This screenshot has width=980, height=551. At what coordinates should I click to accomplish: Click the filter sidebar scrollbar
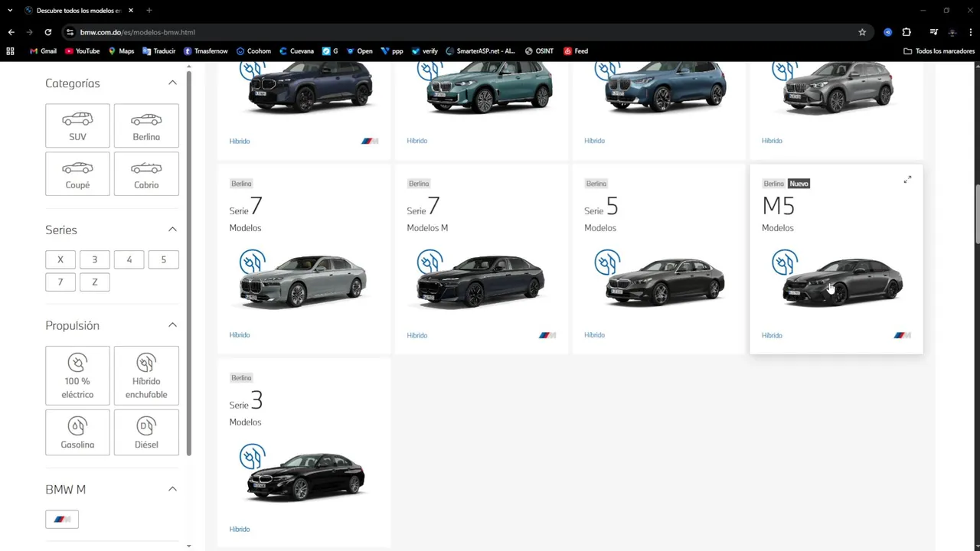(x=188, y=264)
